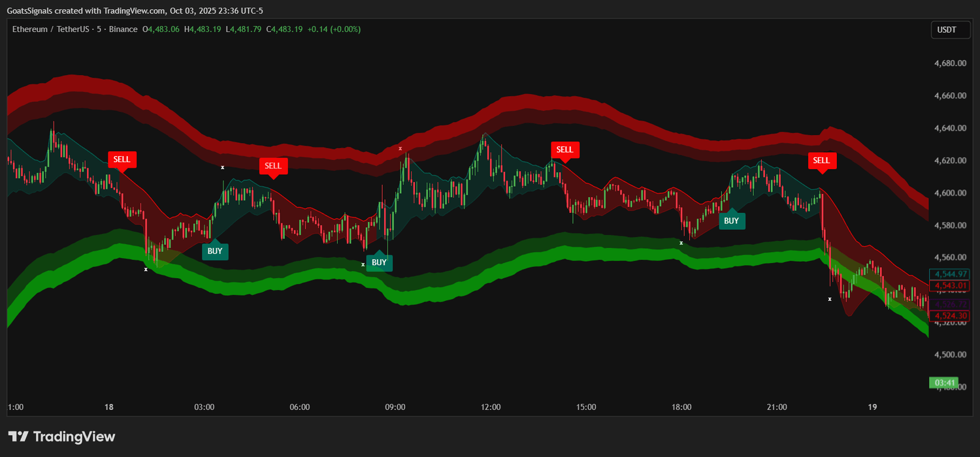
Task: Click the 1:00 time axis label
Action: [x=16, y=407]
